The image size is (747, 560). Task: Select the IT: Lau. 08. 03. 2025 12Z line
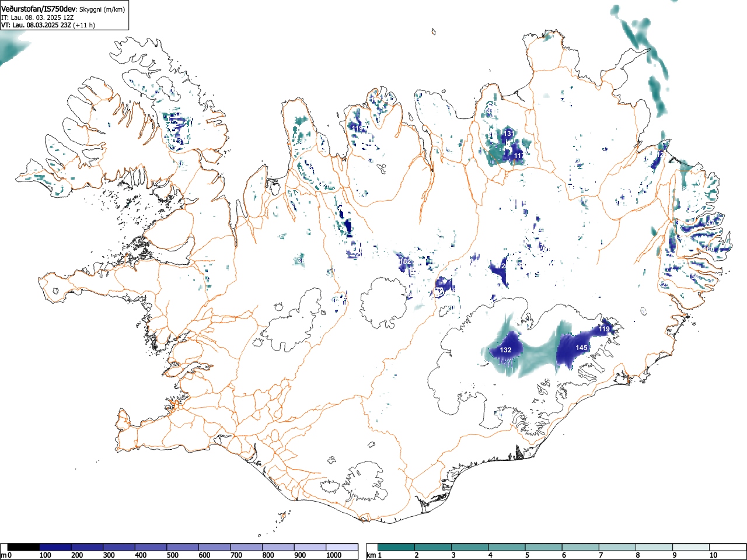[37, 17]
